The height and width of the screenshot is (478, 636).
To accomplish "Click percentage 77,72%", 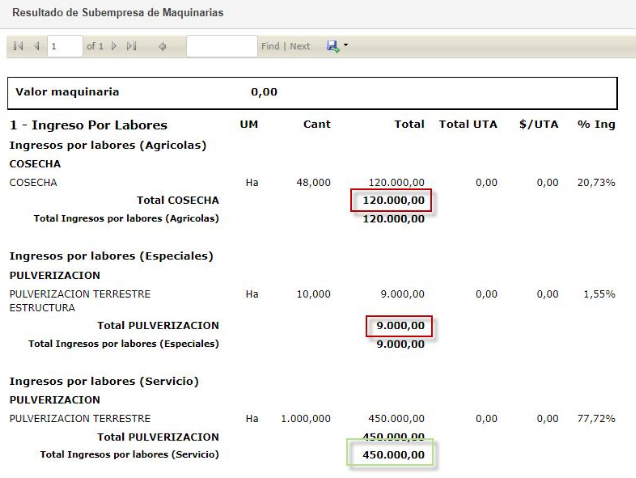I will [x=596, y=418].
